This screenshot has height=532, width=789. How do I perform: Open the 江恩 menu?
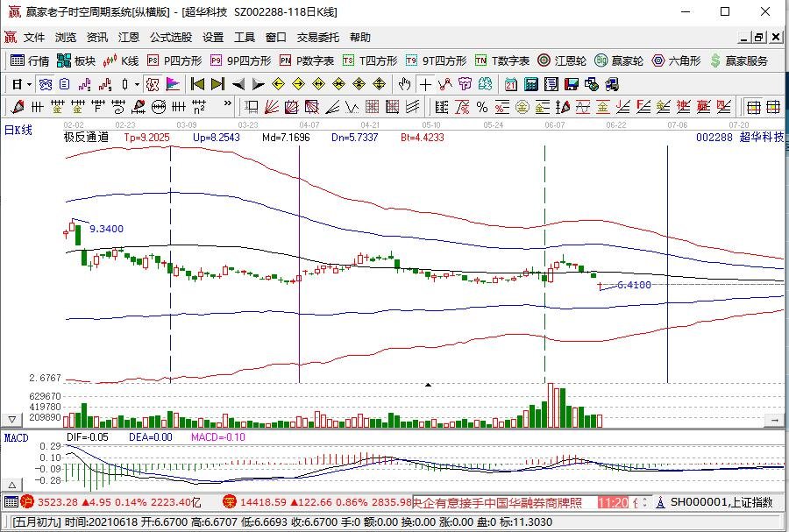click(x=128, y=37)
